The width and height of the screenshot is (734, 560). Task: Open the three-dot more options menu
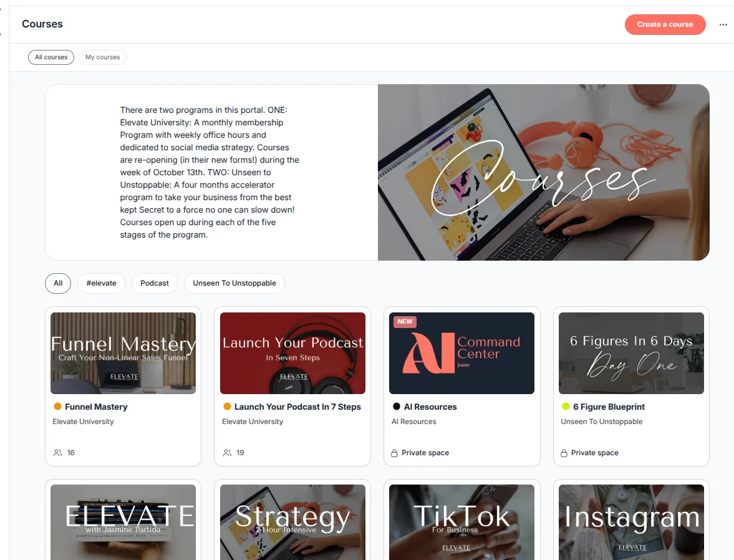pos(723,24)
